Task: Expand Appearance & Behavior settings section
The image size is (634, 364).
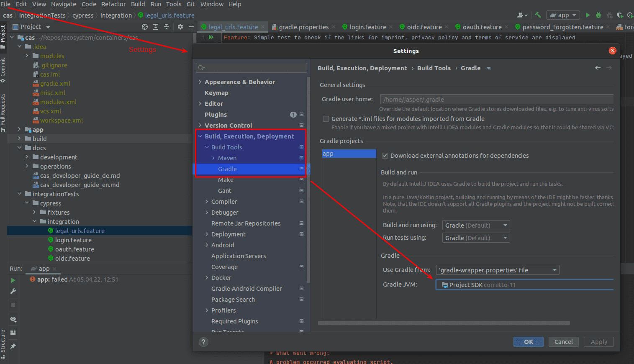Action: [200, 82]
